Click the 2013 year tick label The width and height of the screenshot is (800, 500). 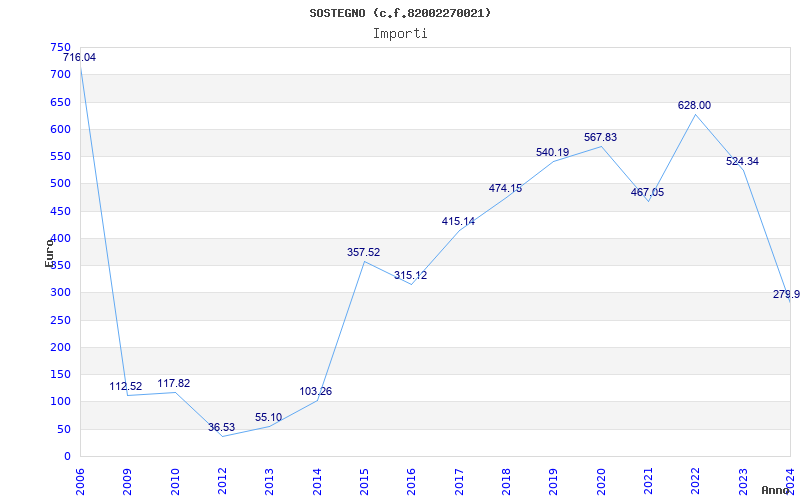point(269,482)
